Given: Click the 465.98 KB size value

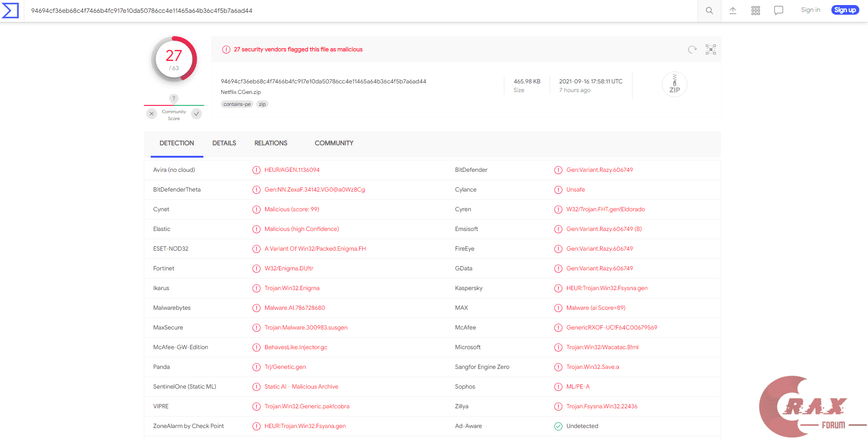Looking at the screenshot, I should pyautogui.click(x=527, y=82).
